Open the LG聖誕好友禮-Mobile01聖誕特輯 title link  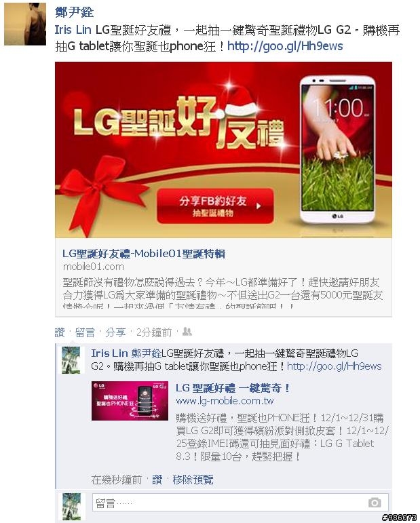144,254
